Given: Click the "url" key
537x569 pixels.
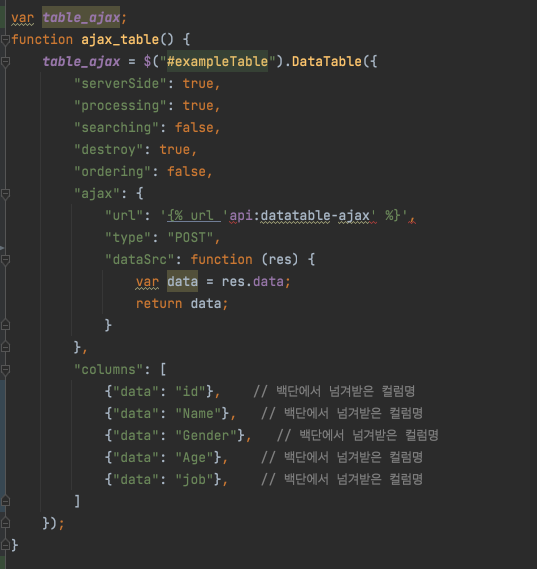Looking at the screenshot, I should (124, 216).
